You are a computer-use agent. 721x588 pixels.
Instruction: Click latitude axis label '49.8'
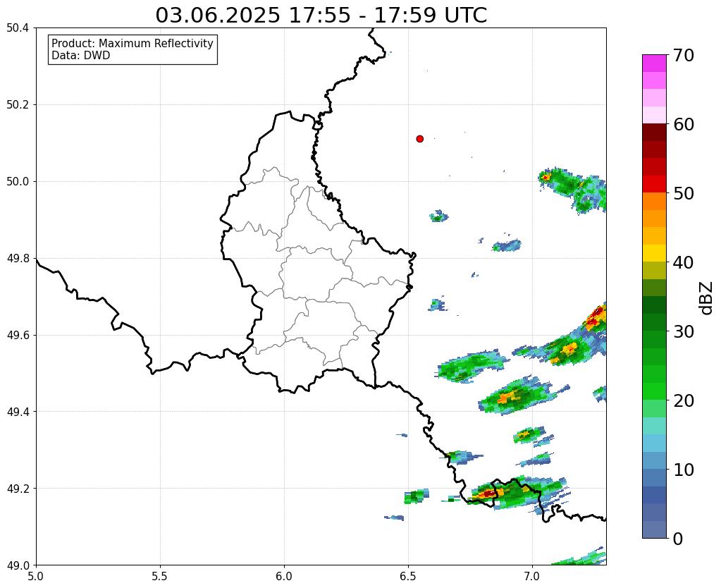tap(18, 258)
